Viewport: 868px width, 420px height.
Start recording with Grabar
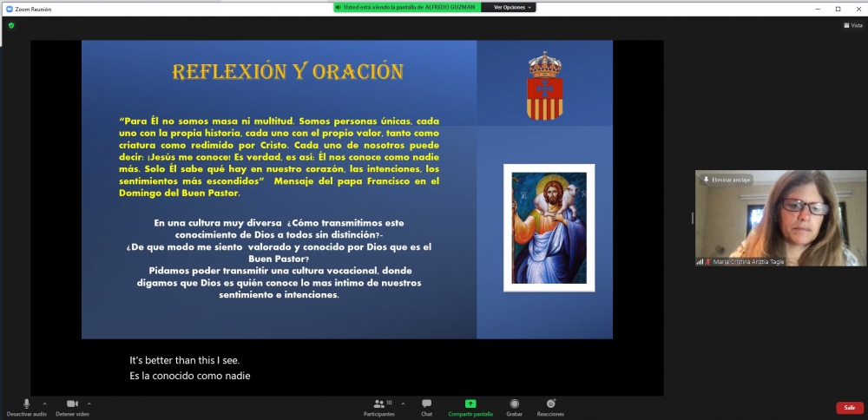[x=514, y=406]
